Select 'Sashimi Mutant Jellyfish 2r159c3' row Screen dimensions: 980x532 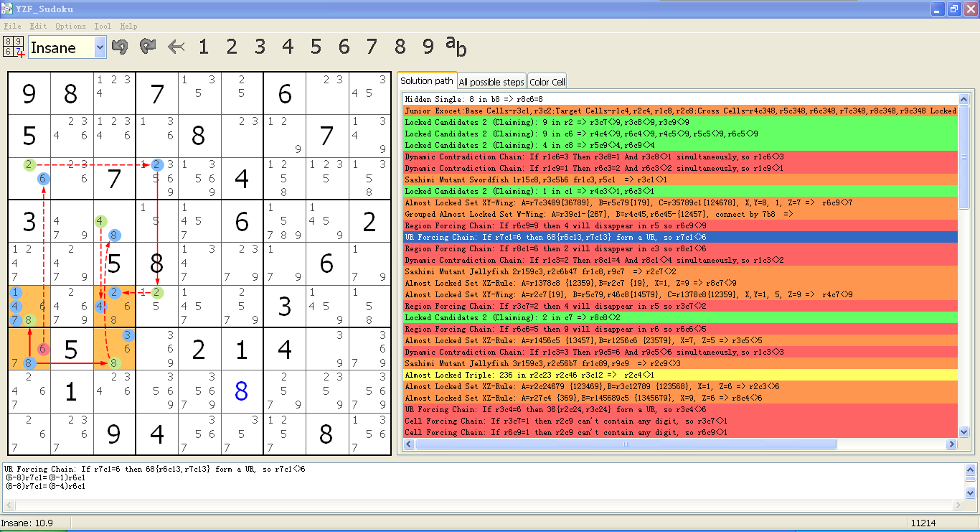point(680,271)
